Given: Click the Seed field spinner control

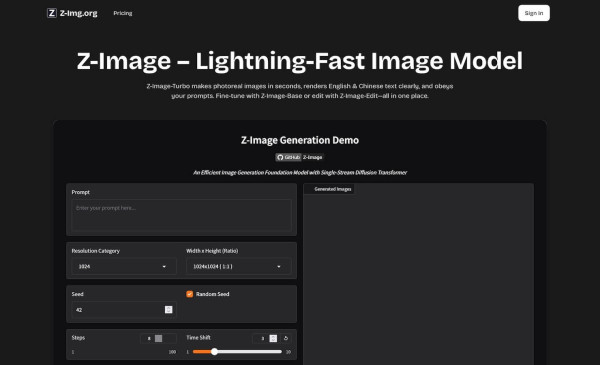Looking at the screenshot, I should 168,310.
